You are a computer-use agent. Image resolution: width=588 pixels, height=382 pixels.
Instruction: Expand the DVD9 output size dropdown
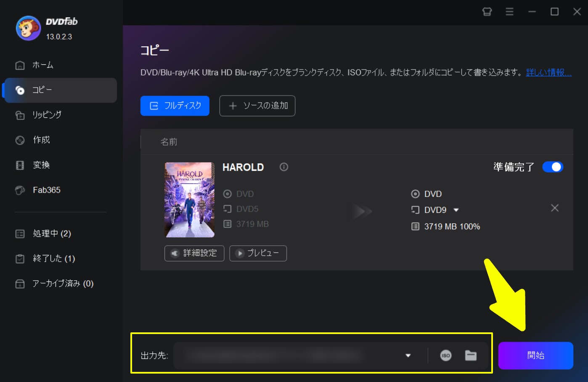tap(456, 210)
